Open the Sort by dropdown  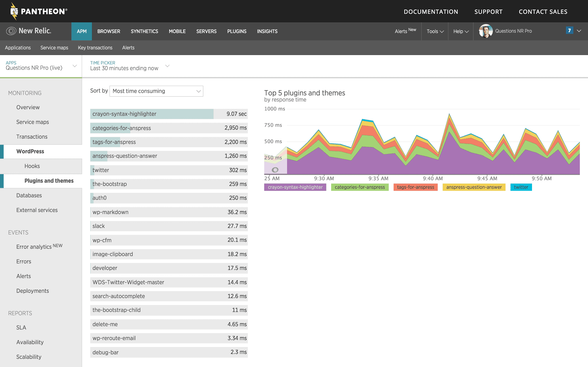pyautogui.click(x=156, y=91)
